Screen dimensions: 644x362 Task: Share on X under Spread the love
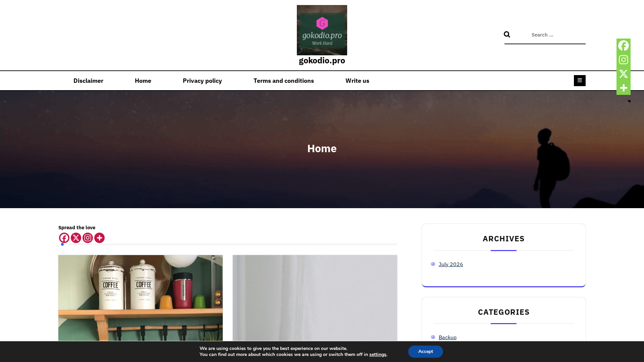click(76, 238)
